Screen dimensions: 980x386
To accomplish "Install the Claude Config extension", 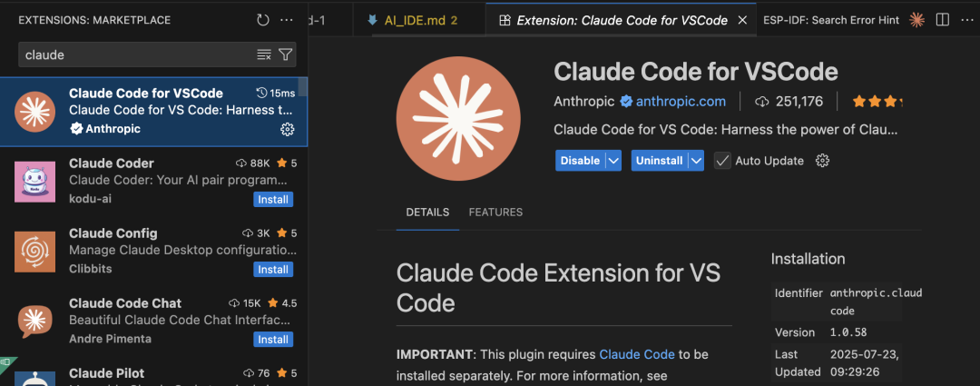I will pyautogui.click(x=273, y=270).
